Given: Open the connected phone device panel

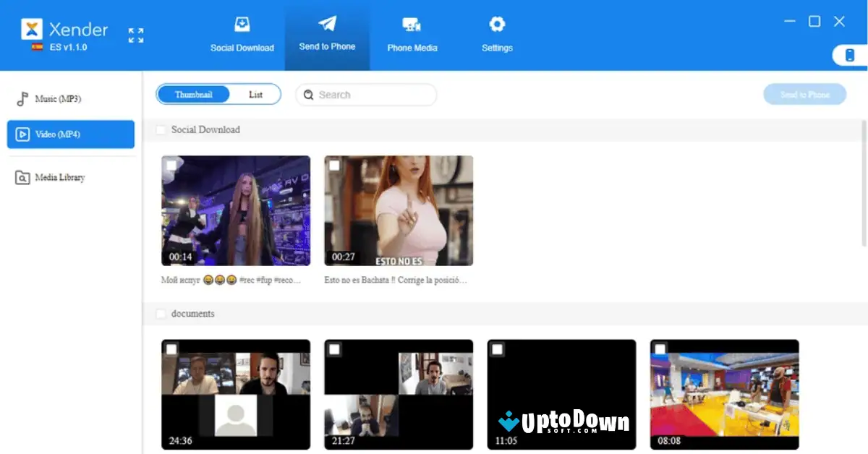Looking at the screenshot, I should click(848, 54).
